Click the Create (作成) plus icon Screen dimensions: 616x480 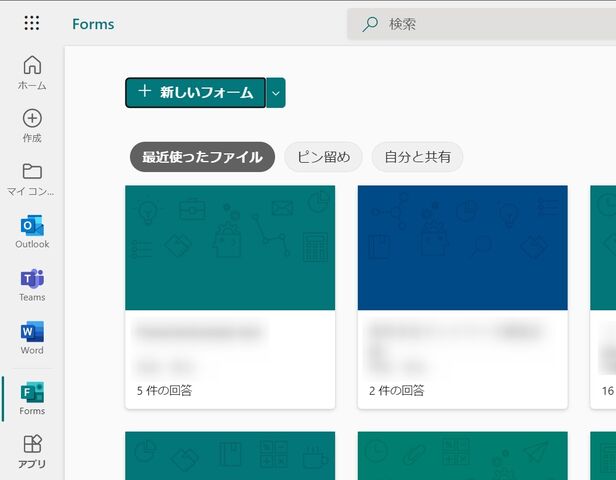tap(32, 118)
